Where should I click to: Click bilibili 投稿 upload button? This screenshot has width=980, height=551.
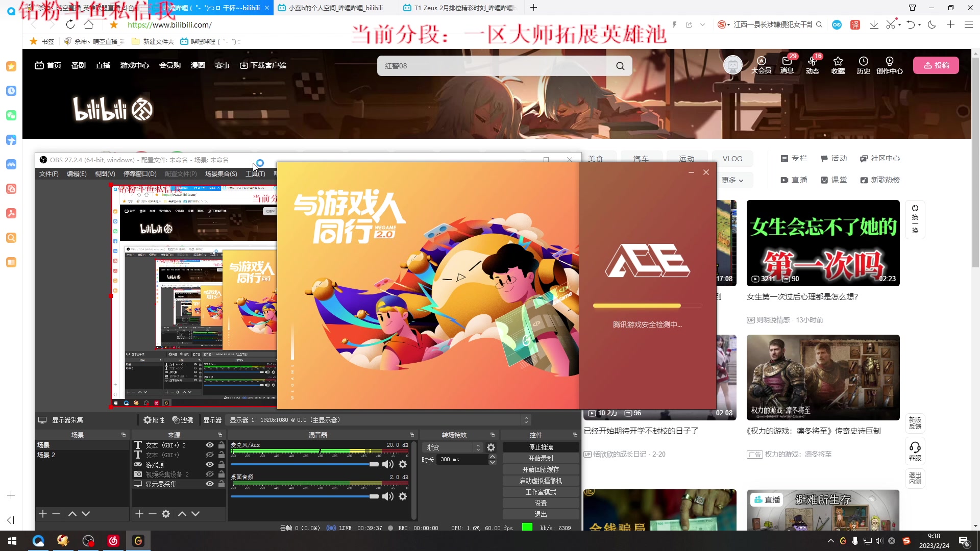(x=936, y=65)
